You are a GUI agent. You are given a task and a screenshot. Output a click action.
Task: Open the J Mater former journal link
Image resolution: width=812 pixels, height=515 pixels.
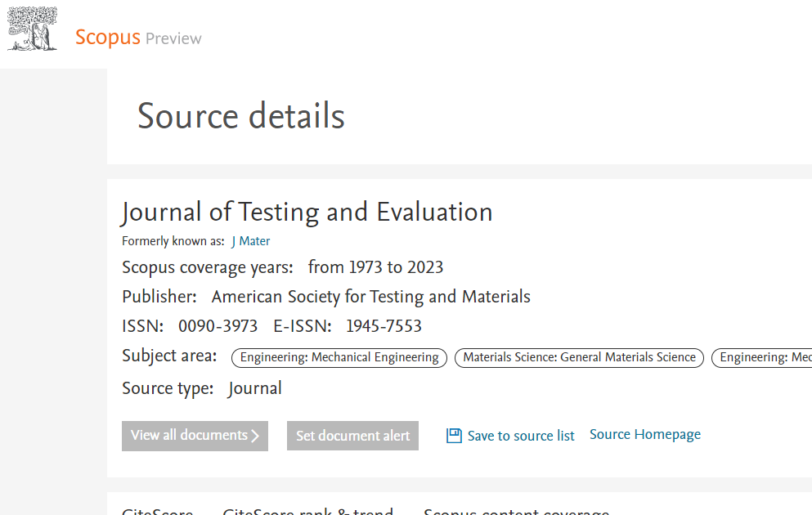[x=250, y=241]
